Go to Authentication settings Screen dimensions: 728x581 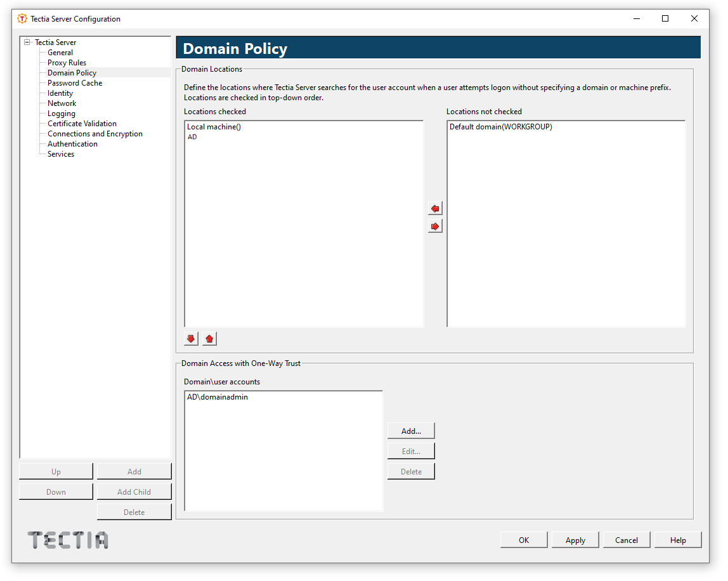point(72,145)
